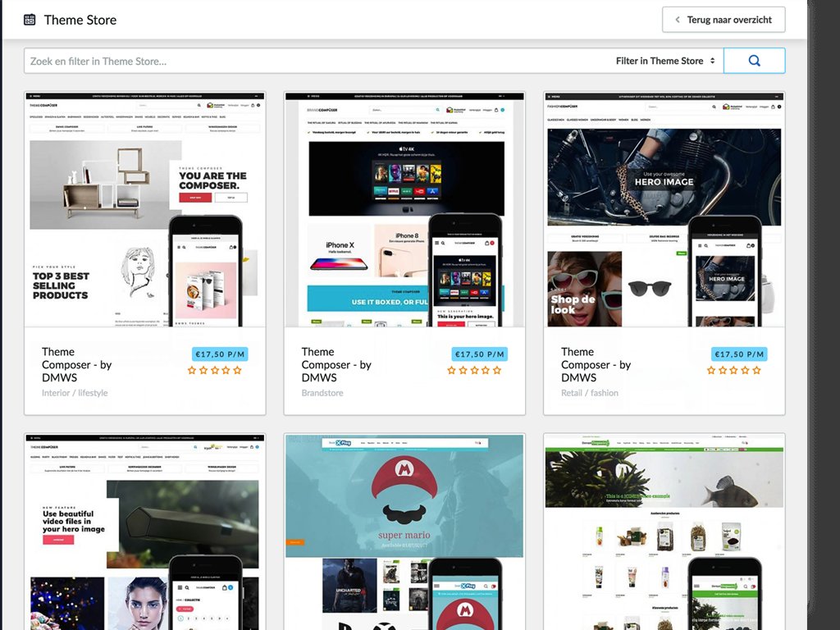Click the 'Retail / fashion' category text
The height and width of the screenshot is (630, 840).
click(x=589, y=393)
